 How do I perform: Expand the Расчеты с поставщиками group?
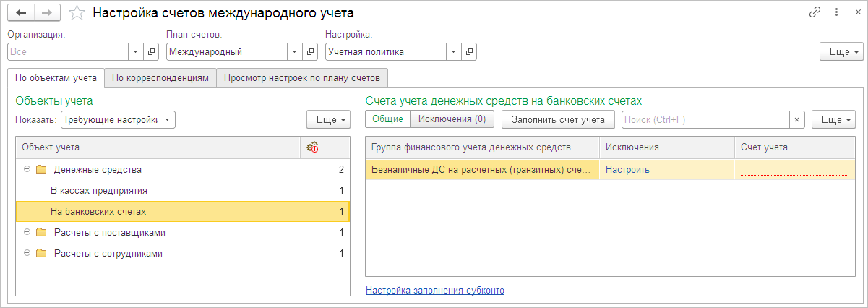27,233
